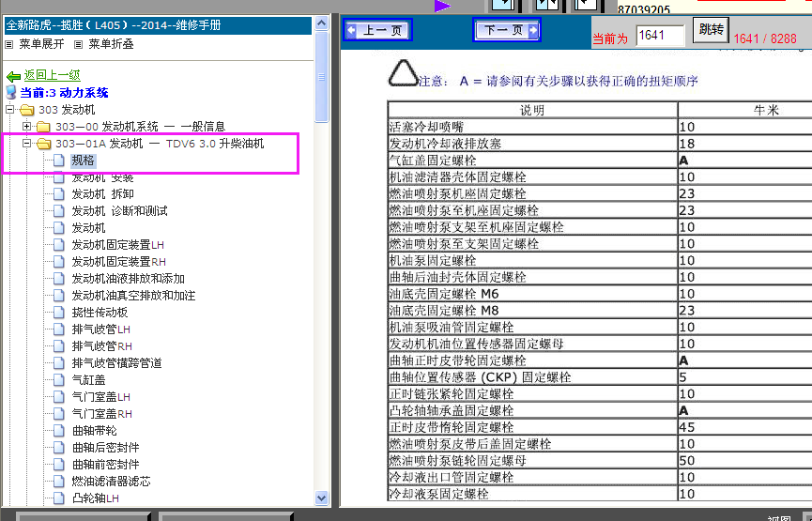The image size is (812, 521).
Task: Click the 菜单折叠 list icon
Action: [78, 45]
